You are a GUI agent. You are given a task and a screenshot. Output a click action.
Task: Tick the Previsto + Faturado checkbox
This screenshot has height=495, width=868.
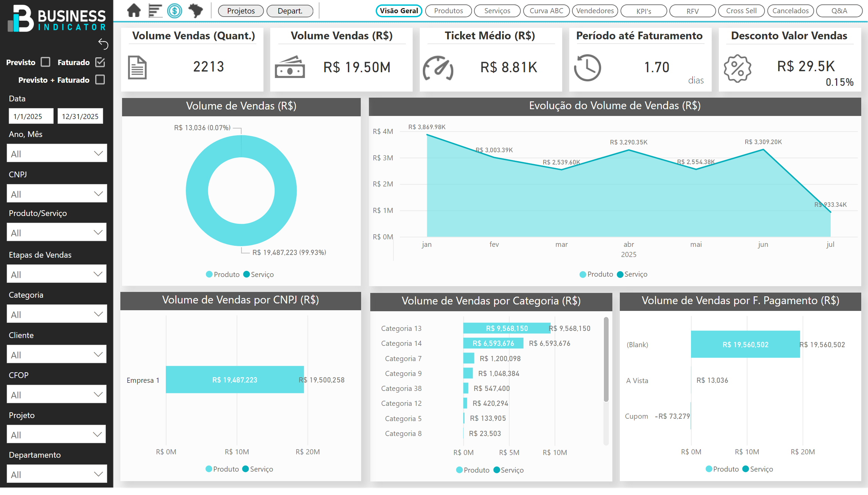pos(100,80)
